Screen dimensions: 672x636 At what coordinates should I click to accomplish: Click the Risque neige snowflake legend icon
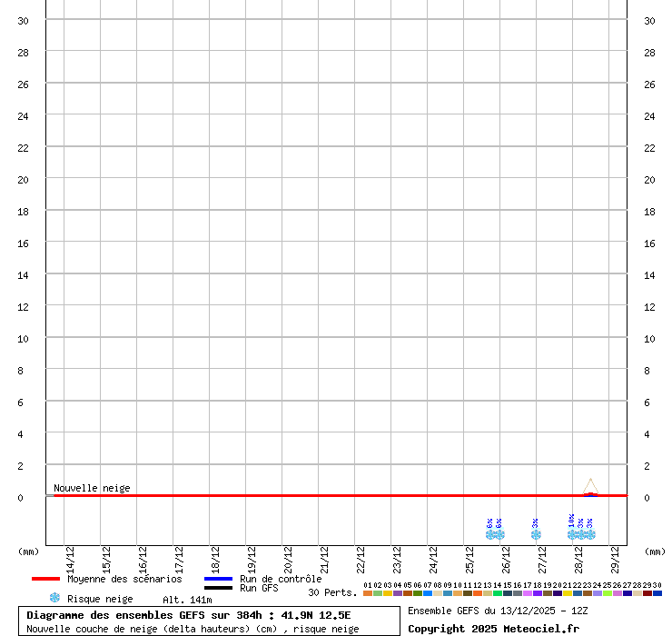click(x=54, y=598)
